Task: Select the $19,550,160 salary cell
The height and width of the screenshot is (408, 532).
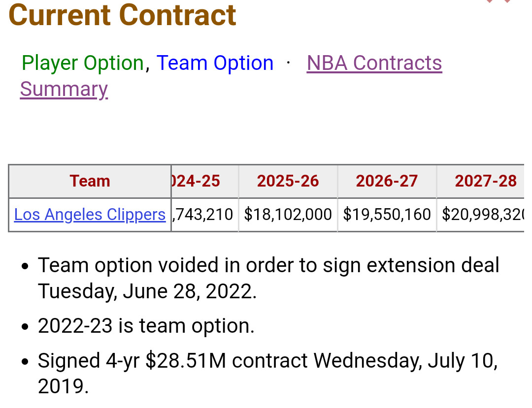Action: pyautogui.click(x=387, y=215)
